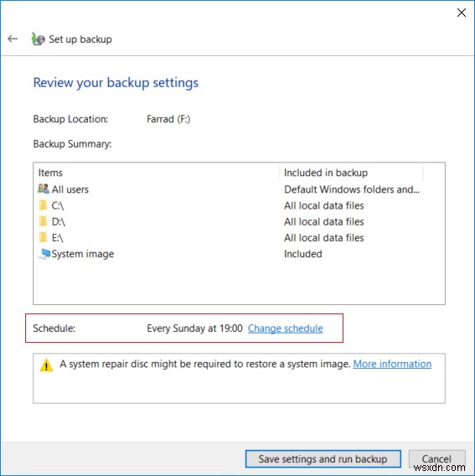Click 'All local data files' for E:\
The image size is (475, 476).
(324, 238)
